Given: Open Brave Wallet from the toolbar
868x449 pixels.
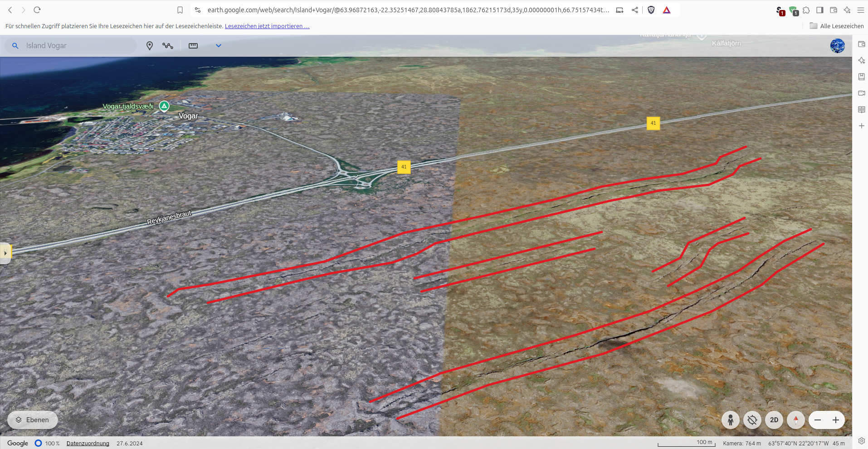Looking at the screenshot, I should click(834, 10).
